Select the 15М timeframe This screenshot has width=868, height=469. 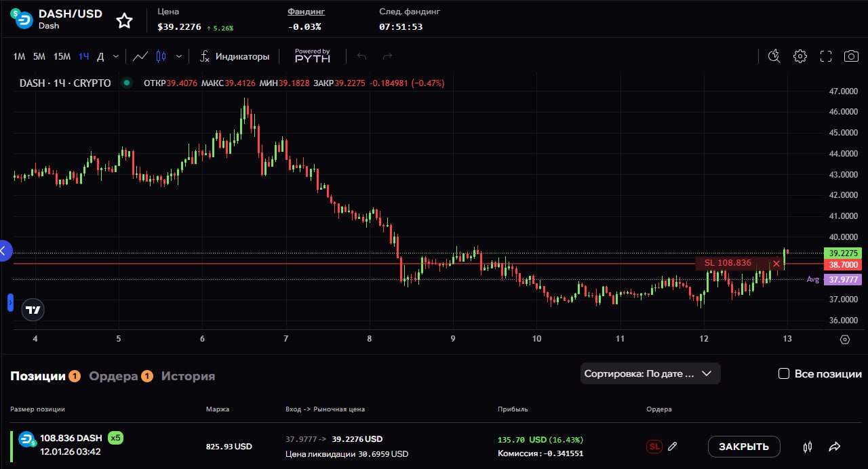[62, 56]
